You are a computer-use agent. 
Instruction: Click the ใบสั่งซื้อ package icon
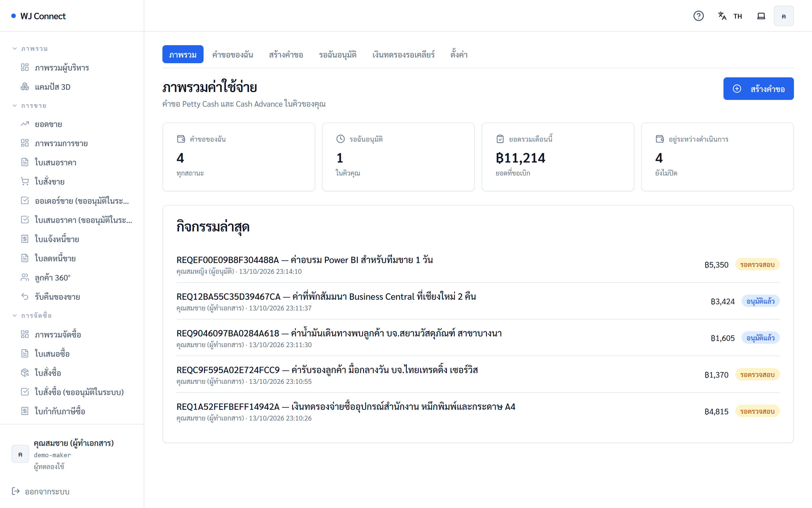(25, 373)
